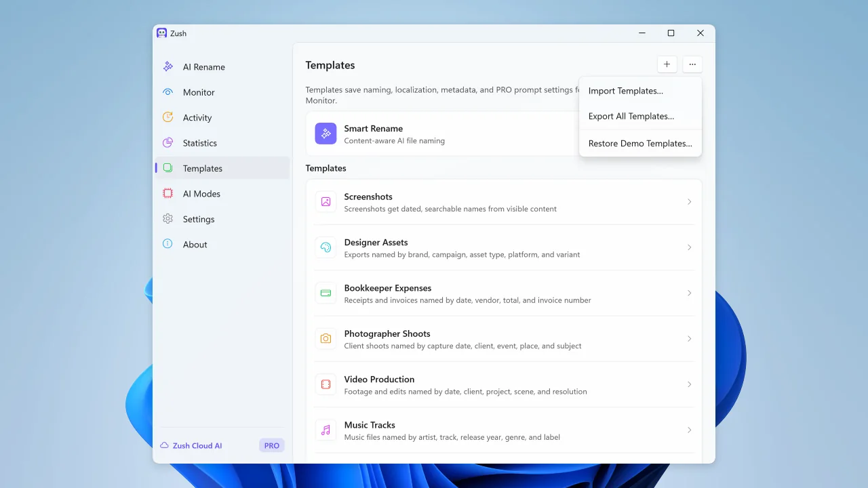
Task: Click the Photographer Shoots camera icon
Action: [x=325, y=339]
